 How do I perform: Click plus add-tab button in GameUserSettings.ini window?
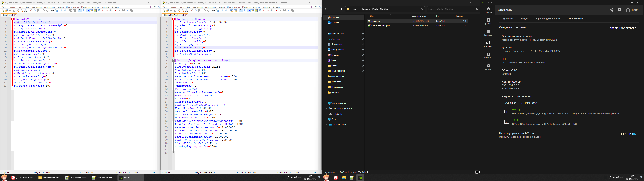pos(311,7)
